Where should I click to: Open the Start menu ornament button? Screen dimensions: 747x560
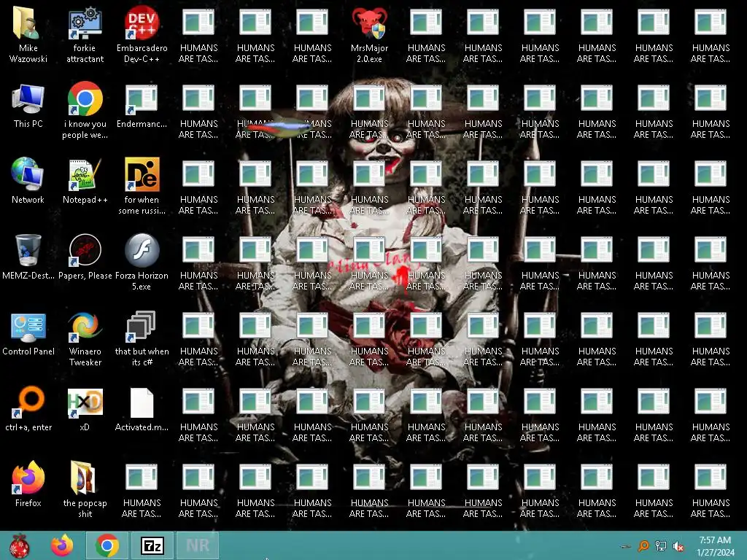[x=20, y=545]
